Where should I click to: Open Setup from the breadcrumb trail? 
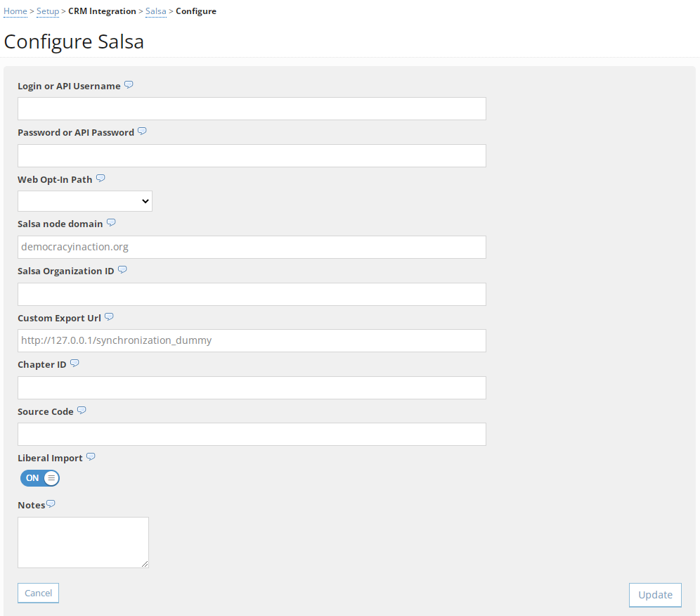tap(47, 11)
